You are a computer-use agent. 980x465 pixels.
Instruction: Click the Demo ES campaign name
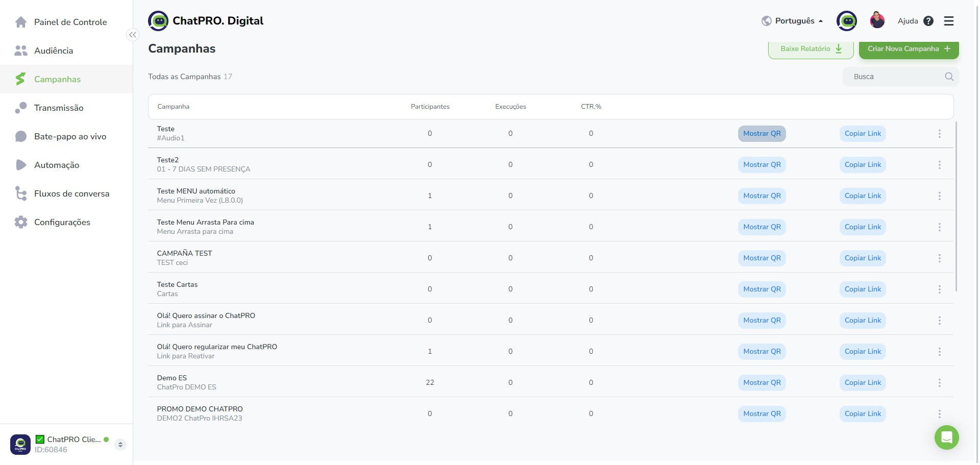click(x=172, y=378)
